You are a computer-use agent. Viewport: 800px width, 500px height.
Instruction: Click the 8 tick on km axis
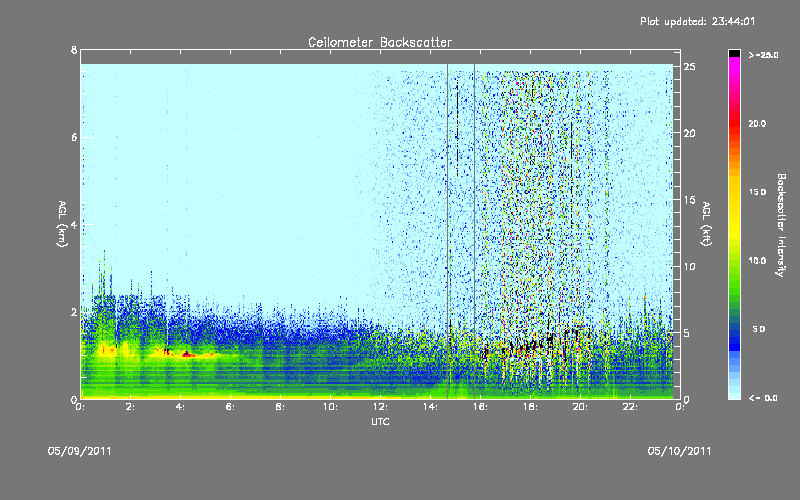coord(74,50)
